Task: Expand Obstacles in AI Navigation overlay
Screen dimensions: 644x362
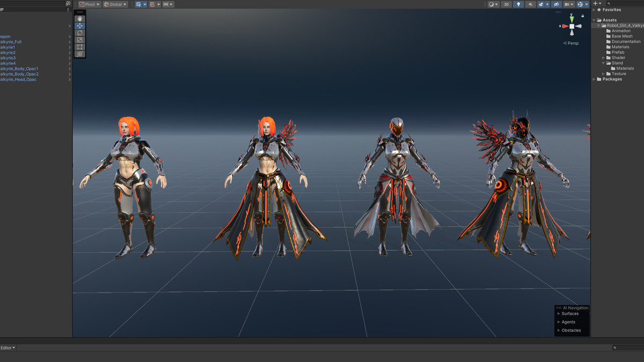Action: point(559,330)
